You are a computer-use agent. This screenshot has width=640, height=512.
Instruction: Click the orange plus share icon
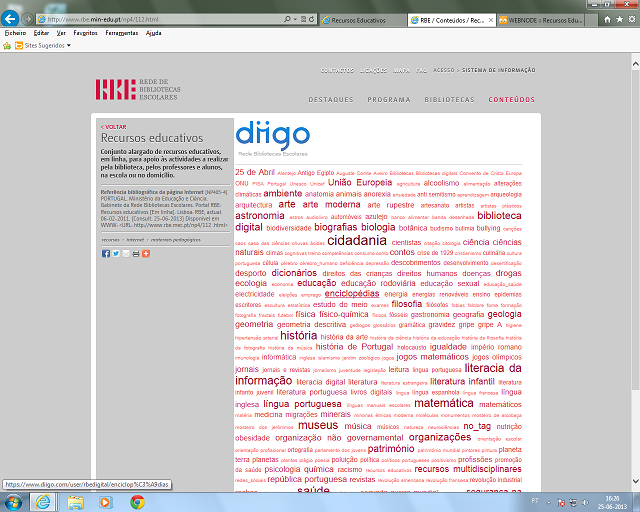tap(145, 253)
